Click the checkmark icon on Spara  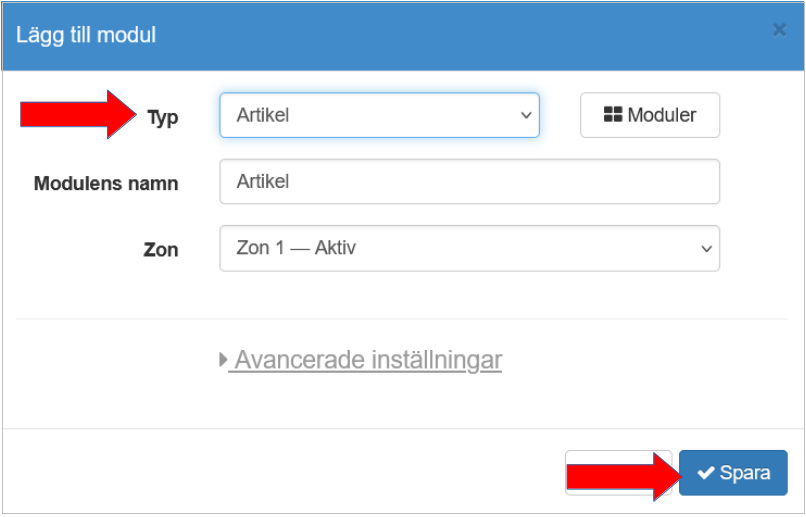click(x=706, y=473)
